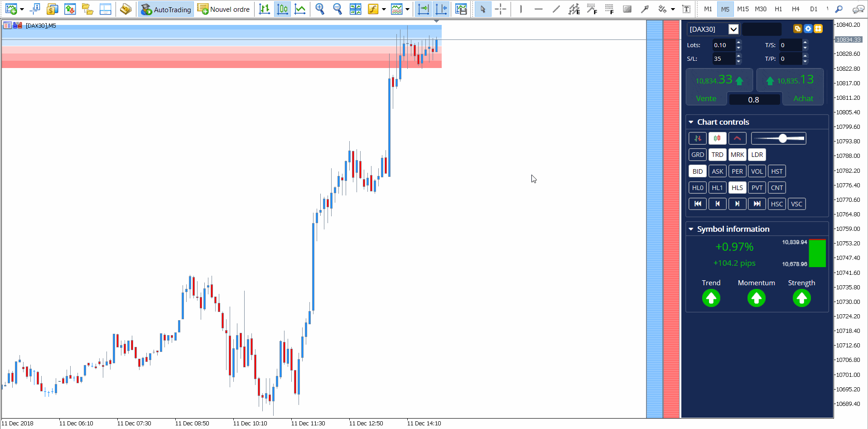Screen dimensions: 868x429
Task: Open panel settings gear icon
Action: [808, 29]
